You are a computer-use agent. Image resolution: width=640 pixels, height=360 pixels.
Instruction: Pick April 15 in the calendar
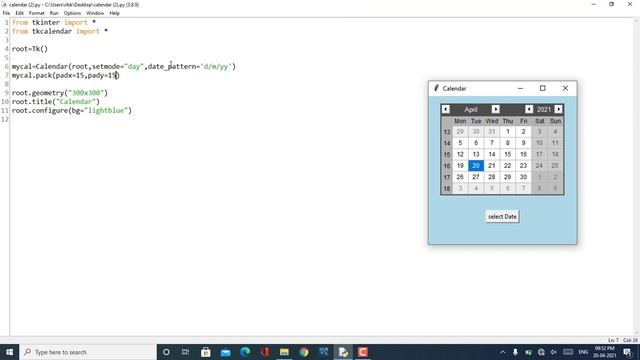(x=507, y=154)
